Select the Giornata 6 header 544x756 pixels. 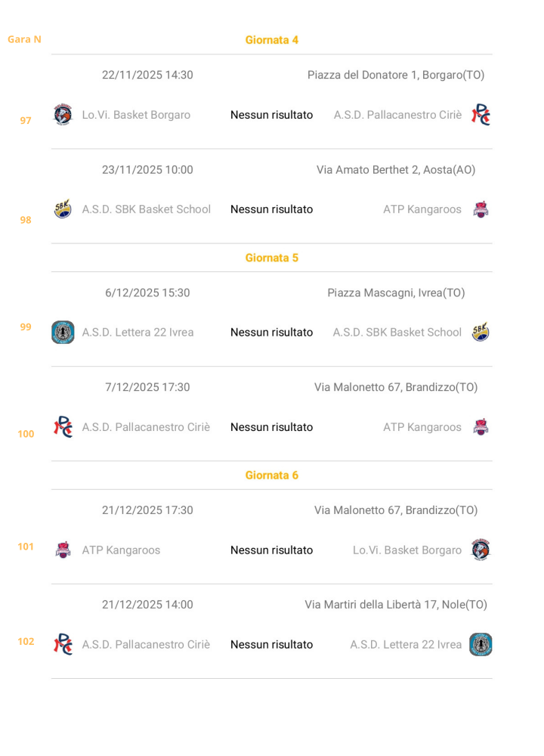tap(272, 476)
